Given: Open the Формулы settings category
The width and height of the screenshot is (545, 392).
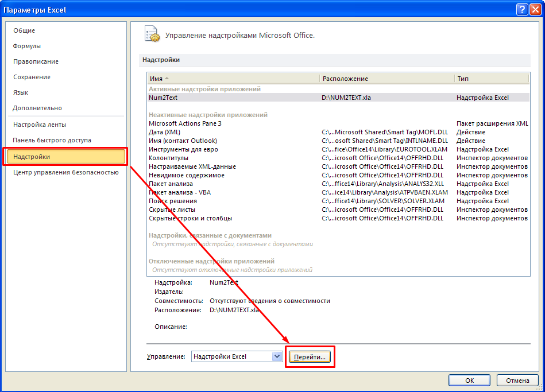Looking at the screenshot, I should coord(27,46).
